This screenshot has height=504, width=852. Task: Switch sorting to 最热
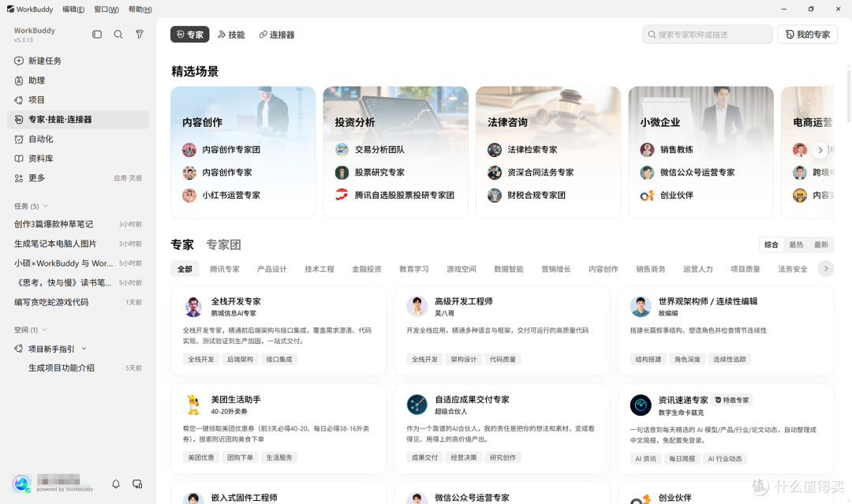(x=796, y=245)
